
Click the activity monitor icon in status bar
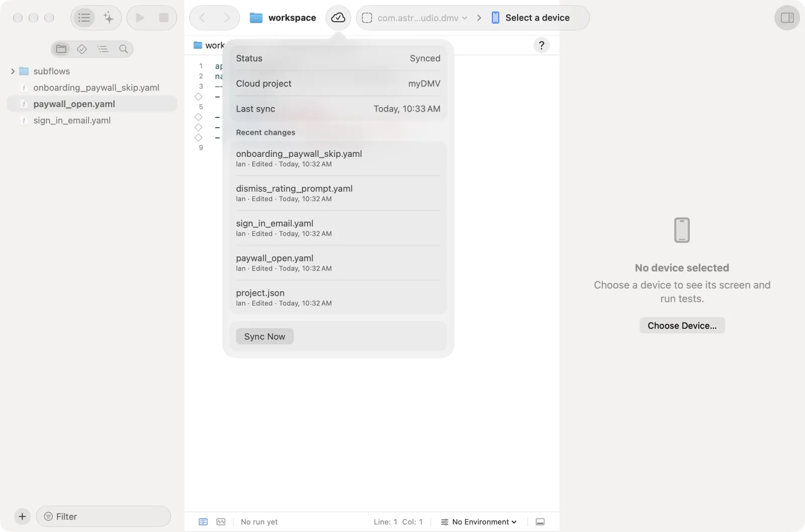(221, 522)
